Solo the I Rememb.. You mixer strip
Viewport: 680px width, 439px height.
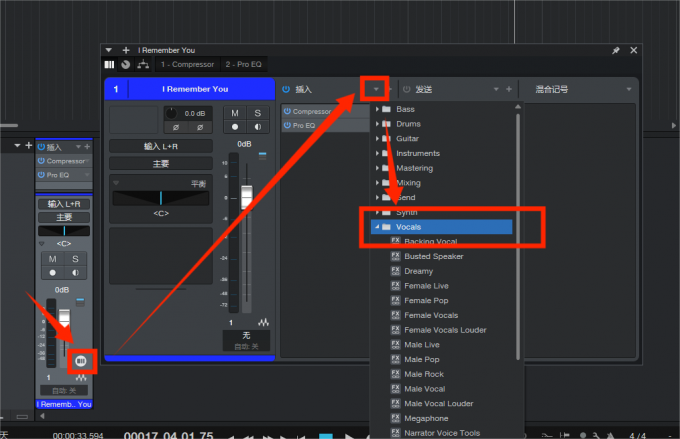click(x=75, y=259)
